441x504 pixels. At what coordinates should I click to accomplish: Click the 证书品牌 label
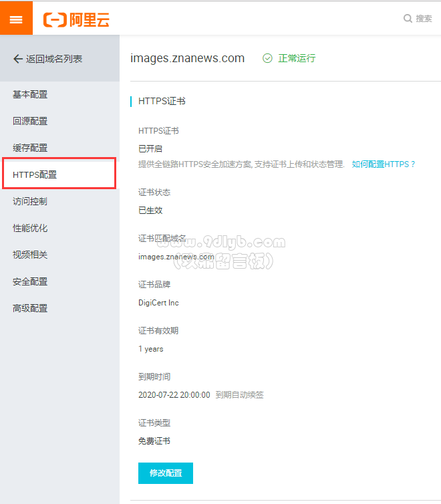coord(154,285)
